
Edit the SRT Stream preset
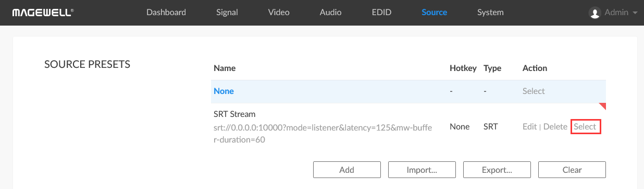click(529, 126)
